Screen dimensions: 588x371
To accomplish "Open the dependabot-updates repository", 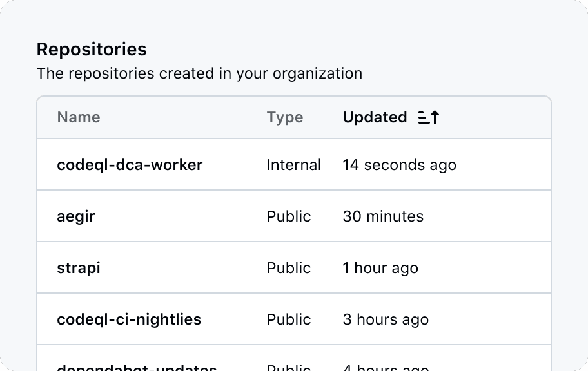I will [x=137, y=368].
